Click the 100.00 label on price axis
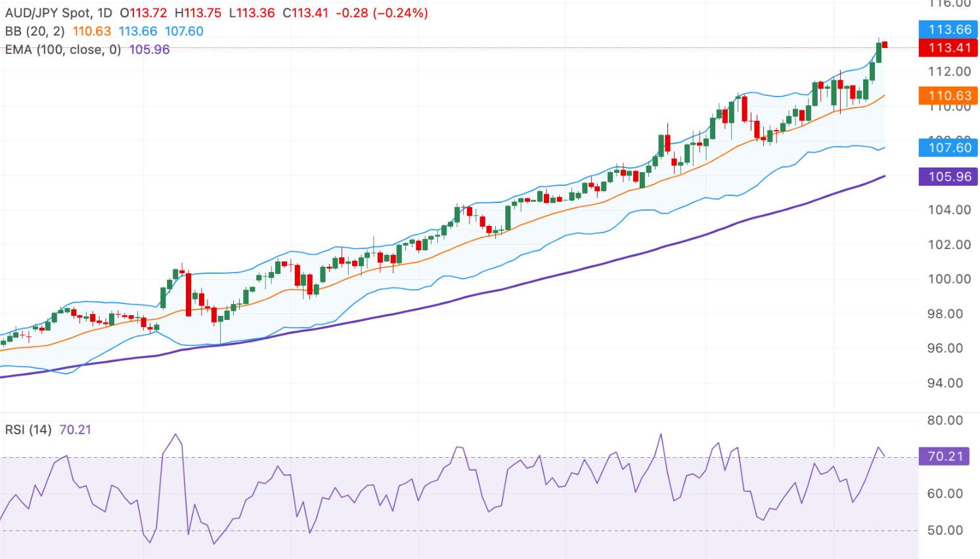Image resolution: width=980 pixels, height=559 pixels. coord(948,279)
